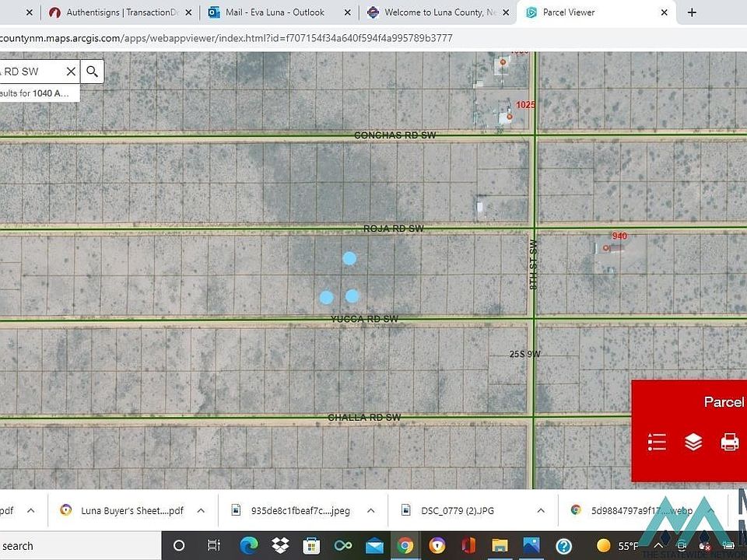The image size is (747, 560).
Task: Click the Windows taskbar search box
Action: 80,546
